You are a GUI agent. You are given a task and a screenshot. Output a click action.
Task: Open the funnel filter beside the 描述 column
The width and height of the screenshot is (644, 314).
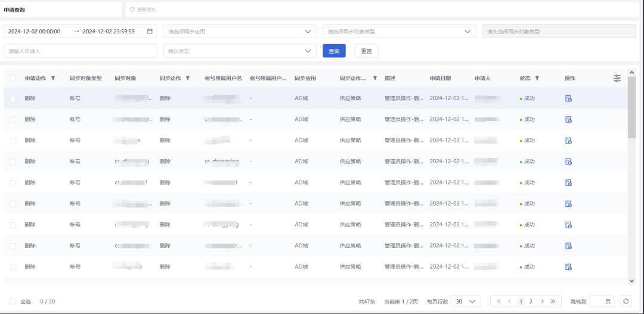point(374,78)
